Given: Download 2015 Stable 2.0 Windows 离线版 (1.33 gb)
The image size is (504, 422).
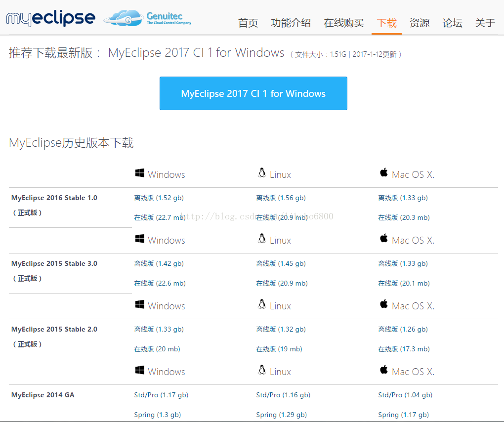Looking at the screenshot, I should [159, 329].
